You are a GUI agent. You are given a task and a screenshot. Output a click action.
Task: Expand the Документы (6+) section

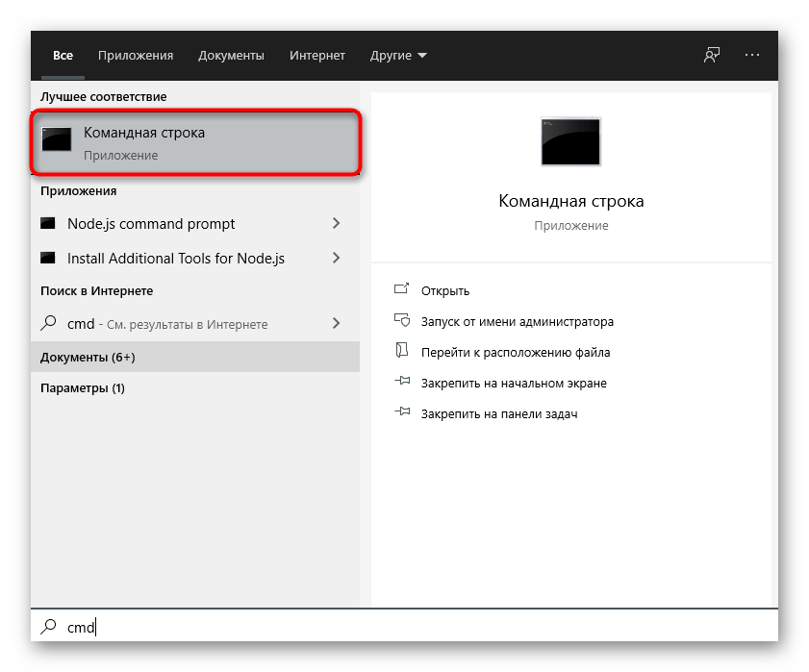[x=88, y=358]
